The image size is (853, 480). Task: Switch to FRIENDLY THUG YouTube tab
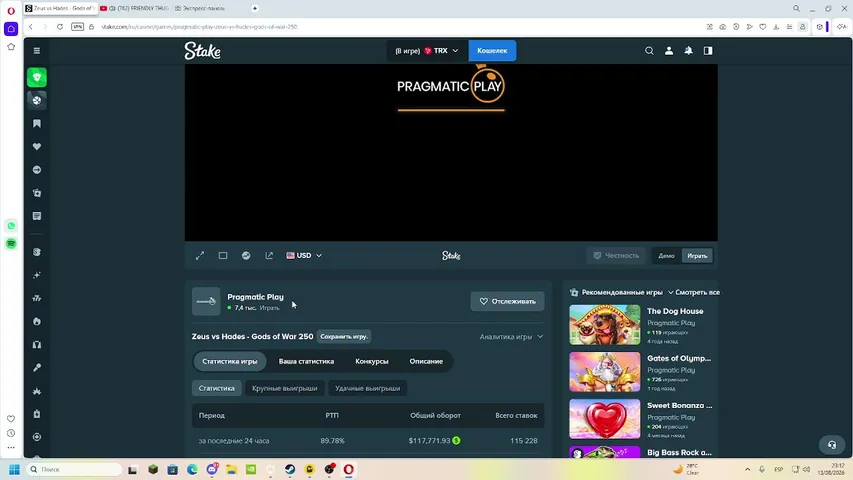[134, 8]
